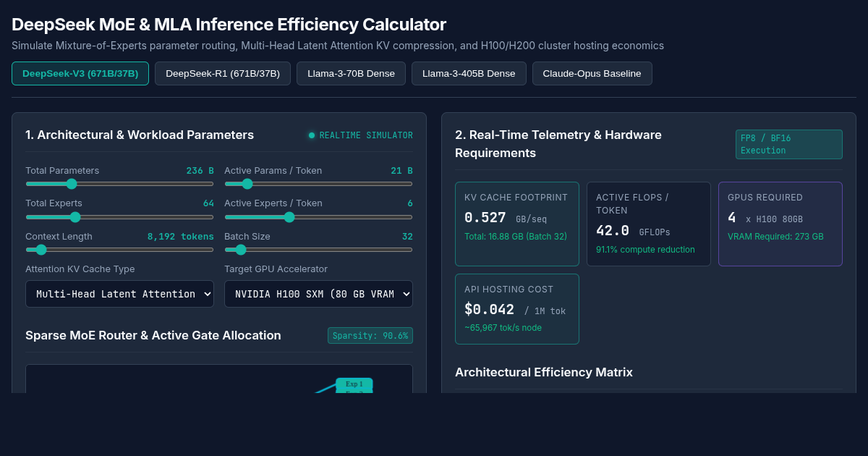
Task: Open the Attention KV Cache Type dropdown
Action: tap(119, 294)
